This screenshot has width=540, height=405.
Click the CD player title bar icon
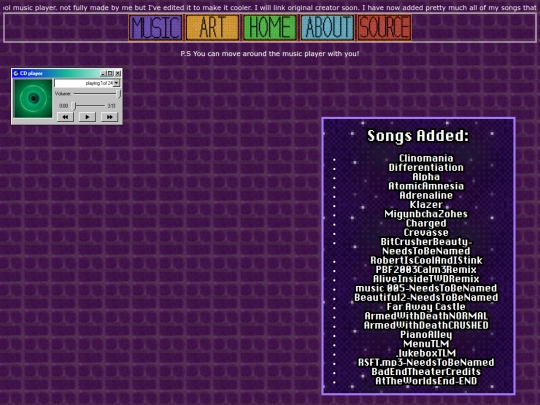(x=16, y=73)
